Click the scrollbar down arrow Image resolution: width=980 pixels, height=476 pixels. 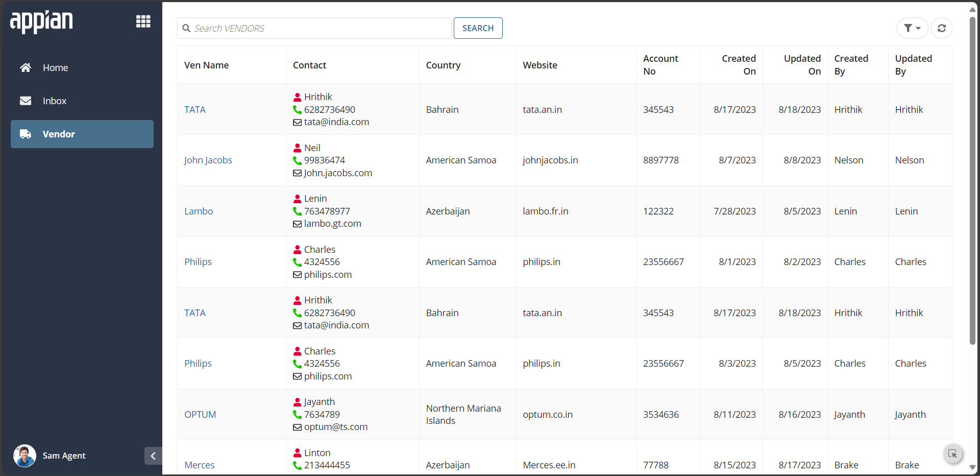(972, 467)
